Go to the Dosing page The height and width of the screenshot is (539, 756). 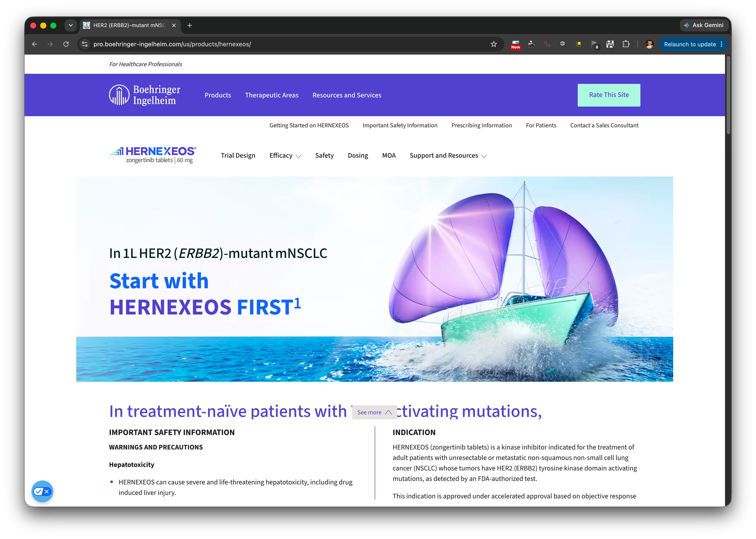coord(358,156)
